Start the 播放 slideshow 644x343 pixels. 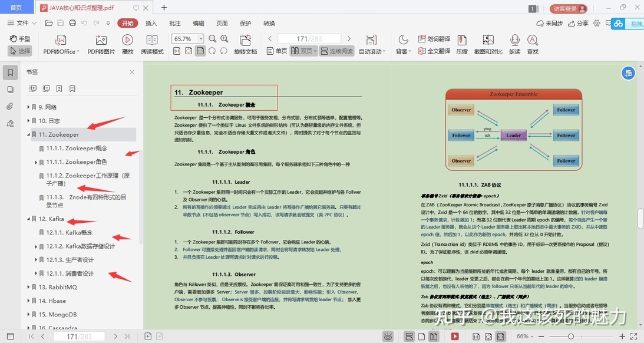point(127,45)
